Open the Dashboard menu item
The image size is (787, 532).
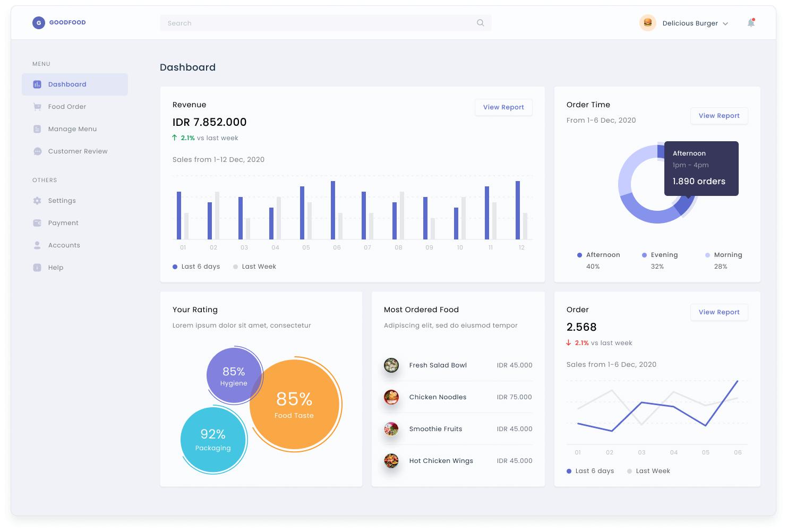tap(75, 84)
